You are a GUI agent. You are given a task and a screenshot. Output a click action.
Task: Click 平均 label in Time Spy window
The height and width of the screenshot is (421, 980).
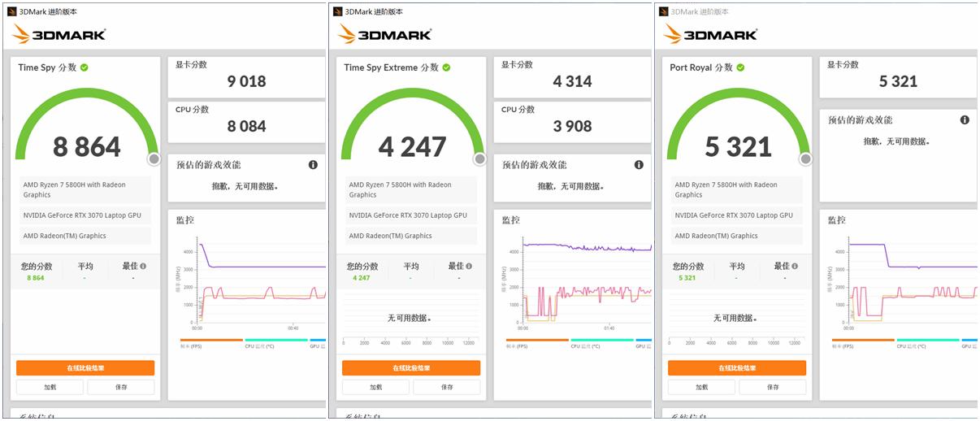[85, 266]
